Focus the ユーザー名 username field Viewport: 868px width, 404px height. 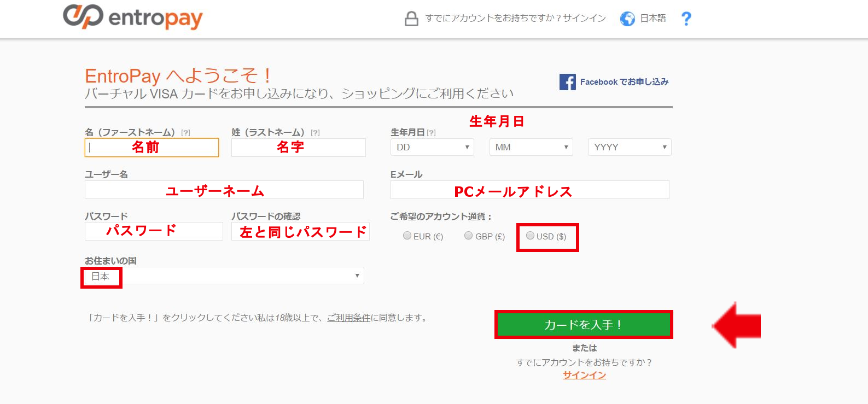pos(224,190)
